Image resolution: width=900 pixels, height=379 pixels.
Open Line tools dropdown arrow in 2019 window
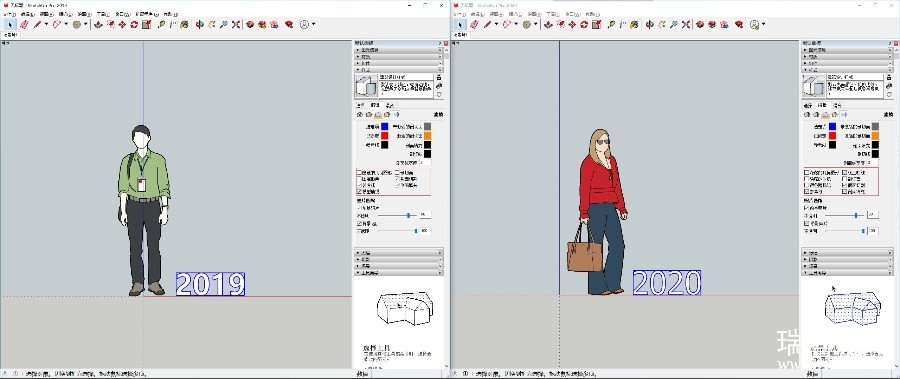[x=46, y=25]
